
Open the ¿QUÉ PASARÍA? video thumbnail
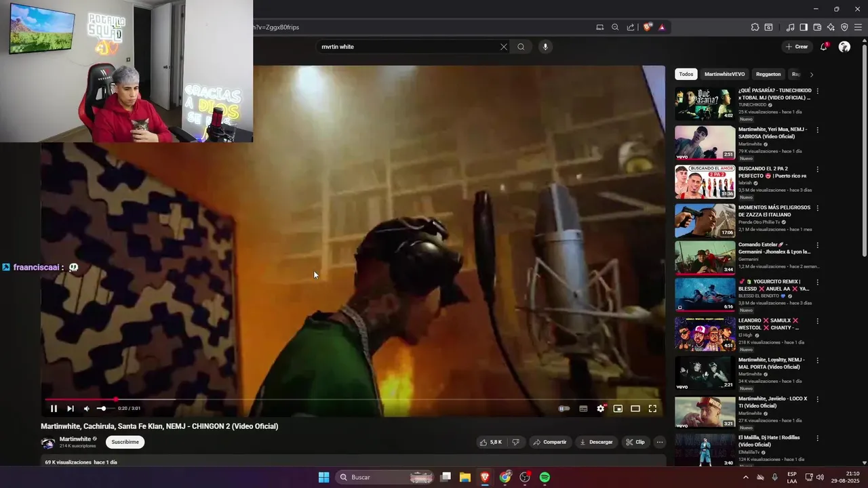click(x=705, y=104)
